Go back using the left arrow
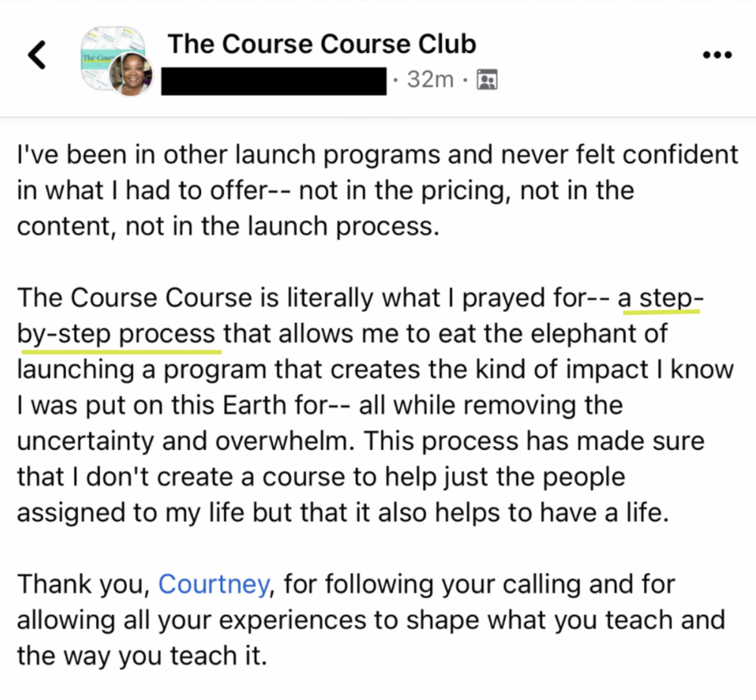756x700 pixels. tap(37, 55)
